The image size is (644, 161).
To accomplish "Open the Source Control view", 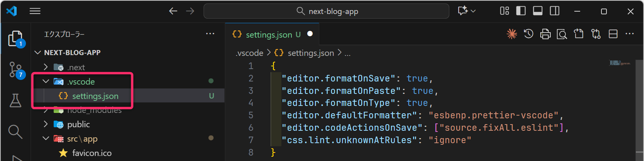I will coord(15,70).
